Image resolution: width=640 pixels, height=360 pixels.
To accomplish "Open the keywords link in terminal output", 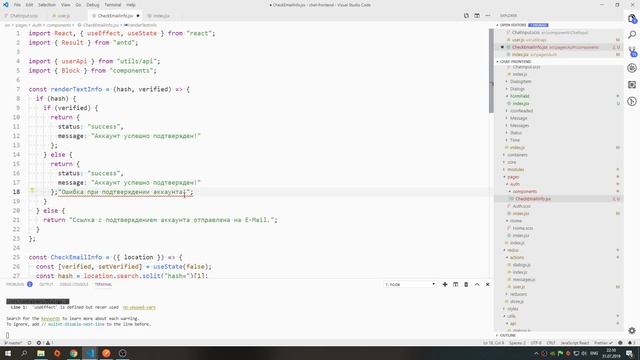I will 51,318.
